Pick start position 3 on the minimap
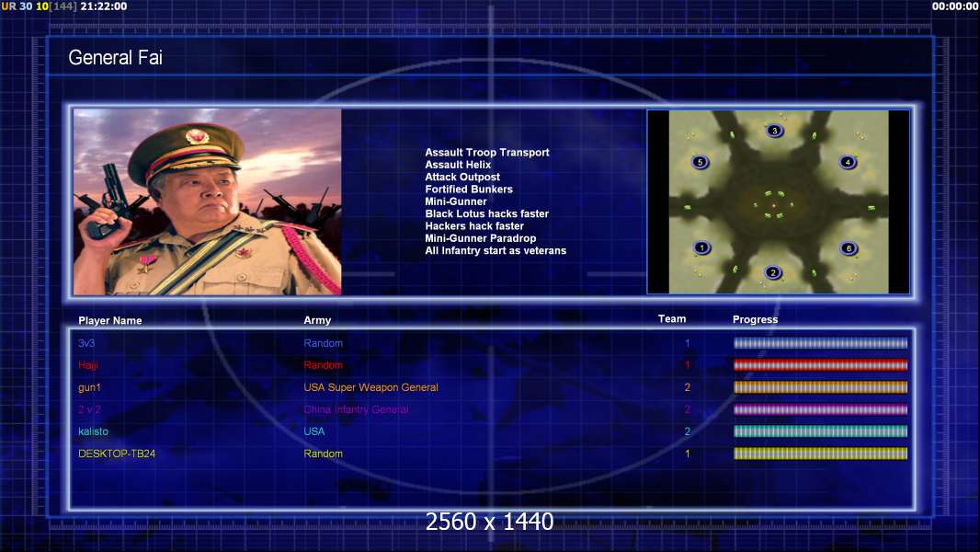 [774, 131]
